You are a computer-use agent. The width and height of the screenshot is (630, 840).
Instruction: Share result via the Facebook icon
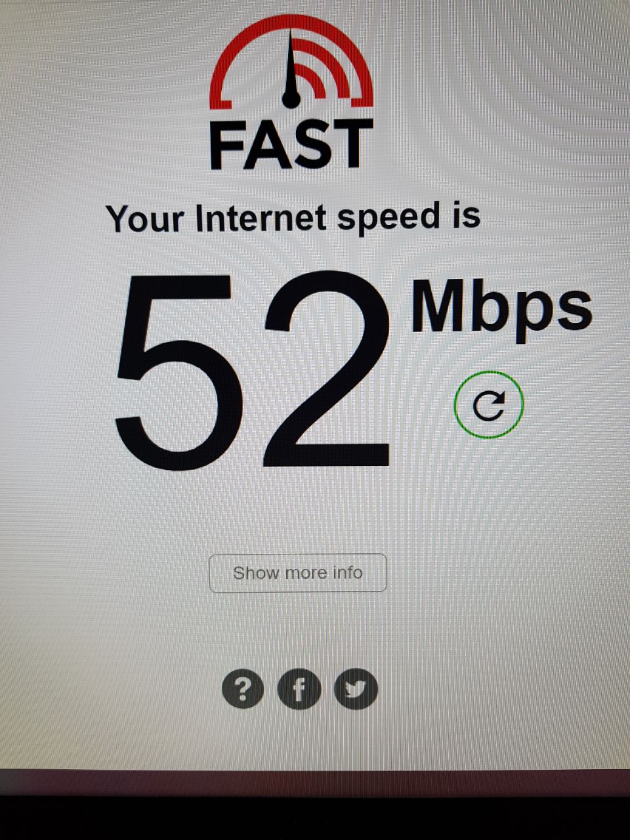point(299,689)
